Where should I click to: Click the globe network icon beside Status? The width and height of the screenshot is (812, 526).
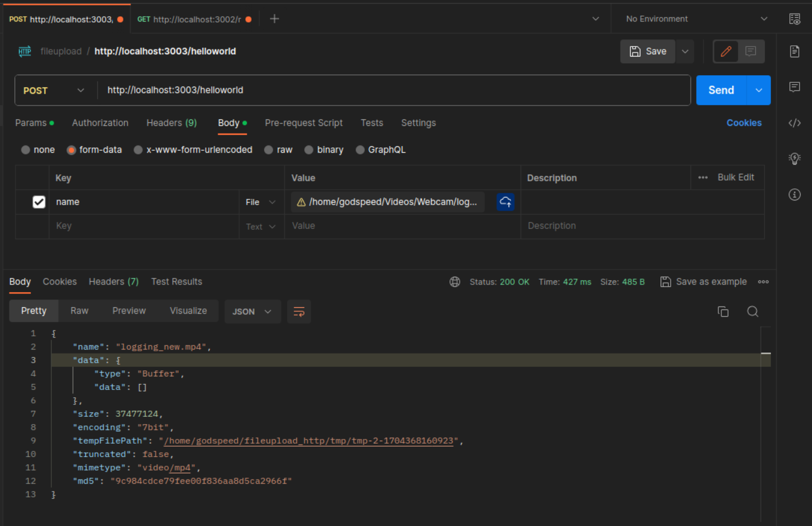pyautogui.click(x=455, y=281)
